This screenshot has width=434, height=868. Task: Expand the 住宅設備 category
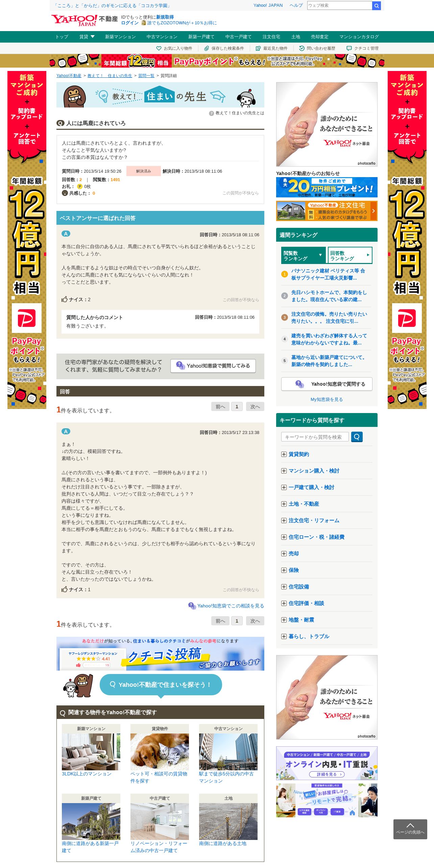[x=284, y=587]
